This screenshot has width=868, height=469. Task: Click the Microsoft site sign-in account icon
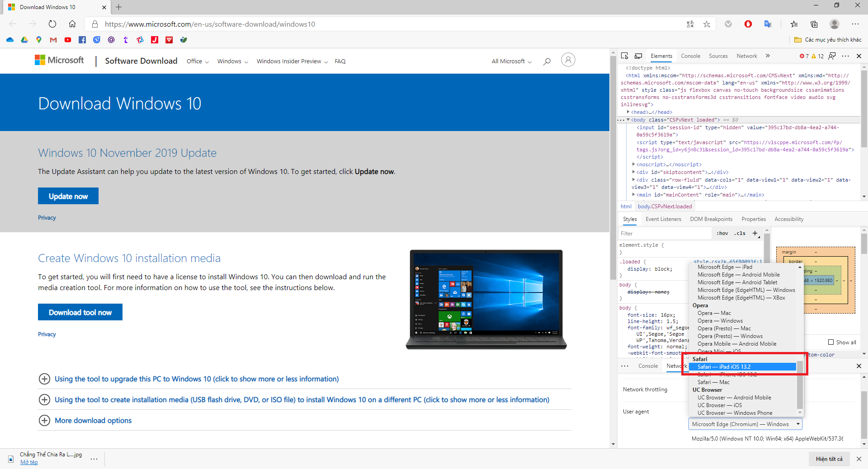point(568,60)
